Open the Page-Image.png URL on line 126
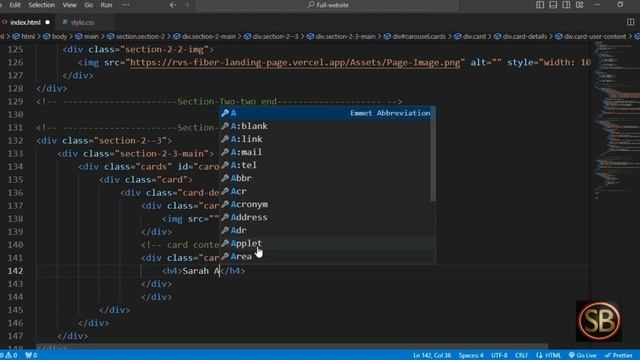Screen dimensions: 640x360 pos(295,62)
